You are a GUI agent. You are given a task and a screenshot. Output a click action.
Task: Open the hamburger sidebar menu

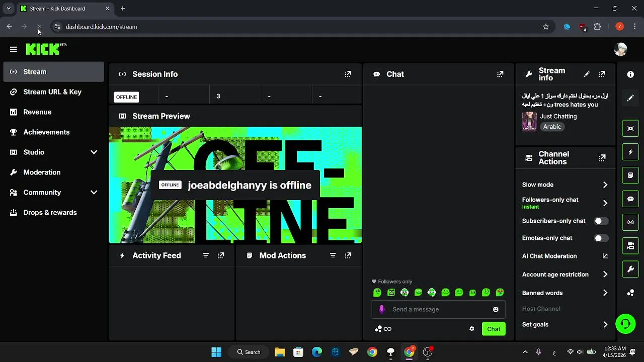(x=14, y=49)
